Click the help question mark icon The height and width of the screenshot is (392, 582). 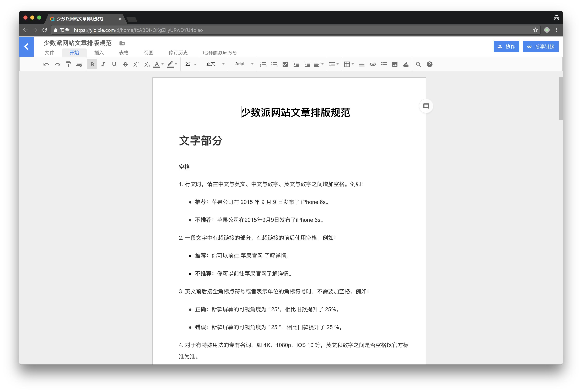pyautogui.click(x=429, y=64)
